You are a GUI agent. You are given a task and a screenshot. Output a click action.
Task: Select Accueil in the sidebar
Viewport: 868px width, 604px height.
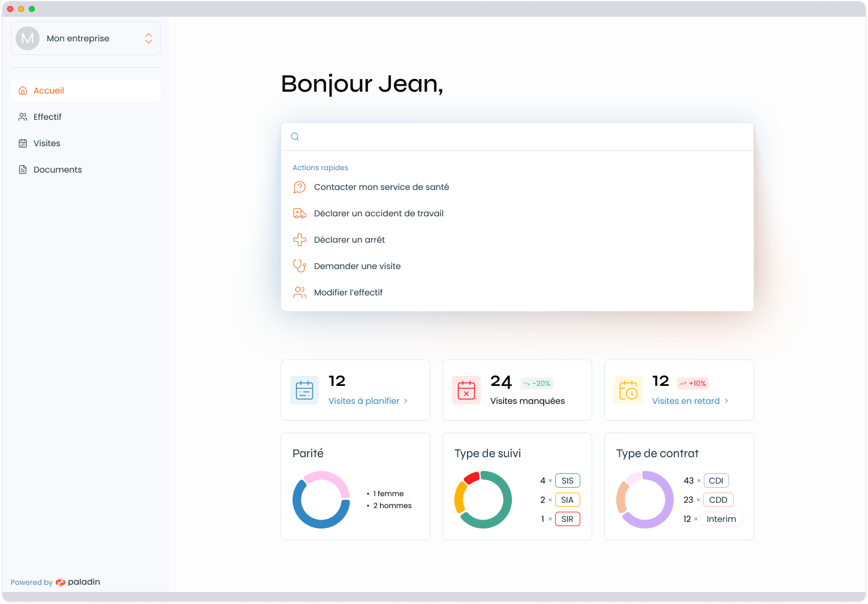[49, 90]
